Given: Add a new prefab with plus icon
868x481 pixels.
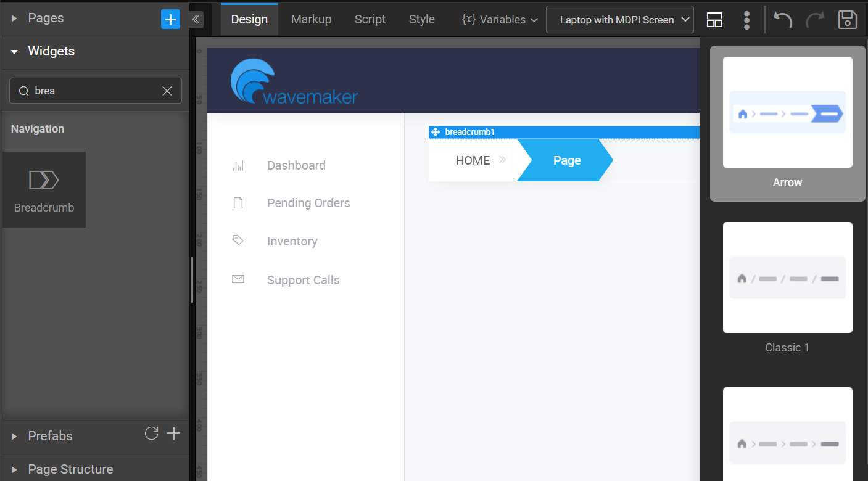Looking at the screenshot, I should (x=174, y=434).
